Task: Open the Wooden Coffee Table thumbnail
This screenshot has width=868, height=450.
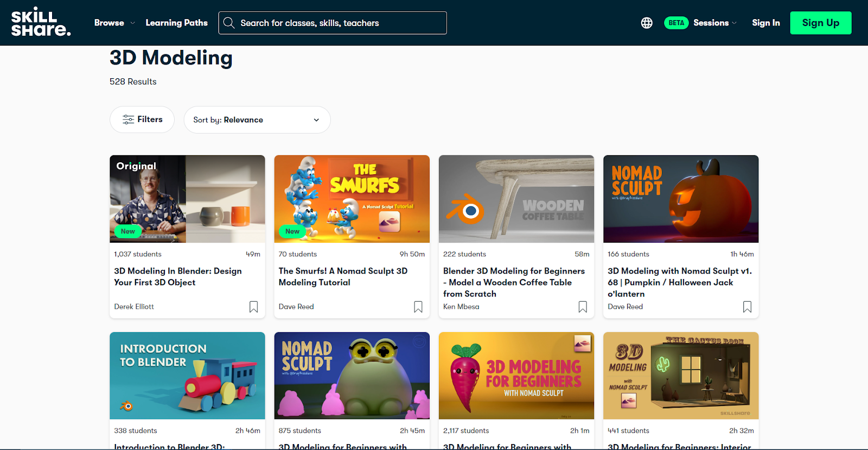Action: tap(516, 199)
